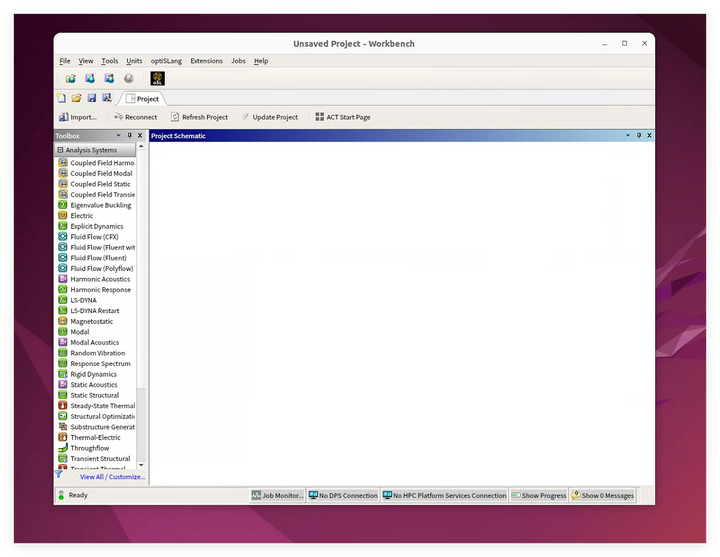Select the Thermal-Electric icon
Viewport: 720px width, 557px height.
pos(63,437)
